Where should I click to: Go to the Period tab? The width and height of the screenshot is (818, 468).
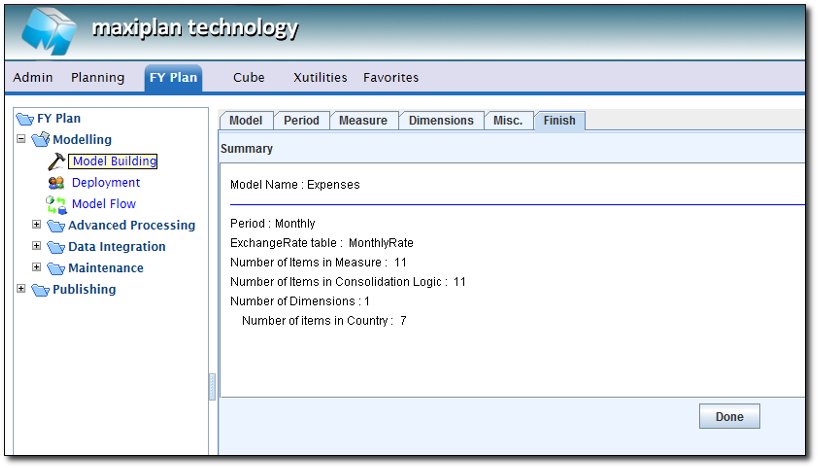coord(301,120)
